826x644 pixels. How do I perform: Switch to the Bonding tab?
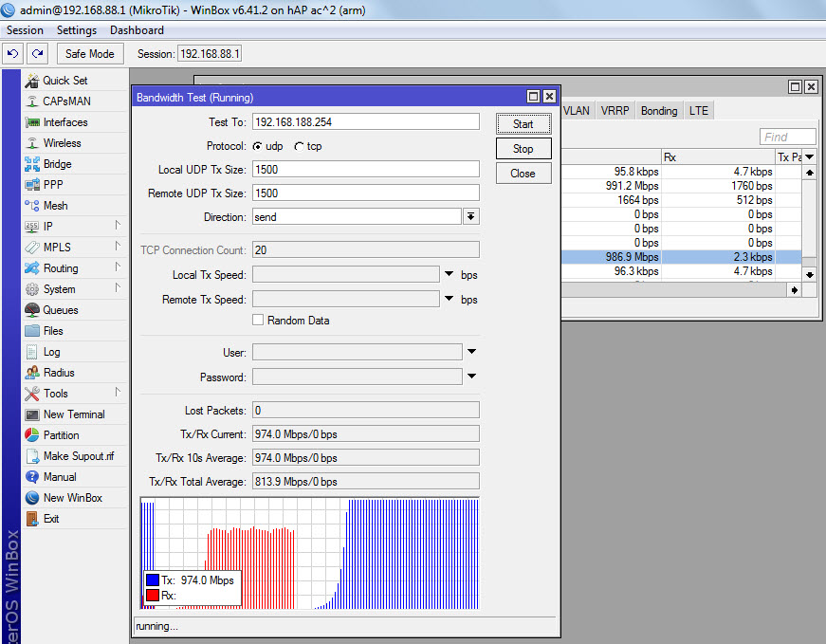pyautogui.click(x=659, y=111)
